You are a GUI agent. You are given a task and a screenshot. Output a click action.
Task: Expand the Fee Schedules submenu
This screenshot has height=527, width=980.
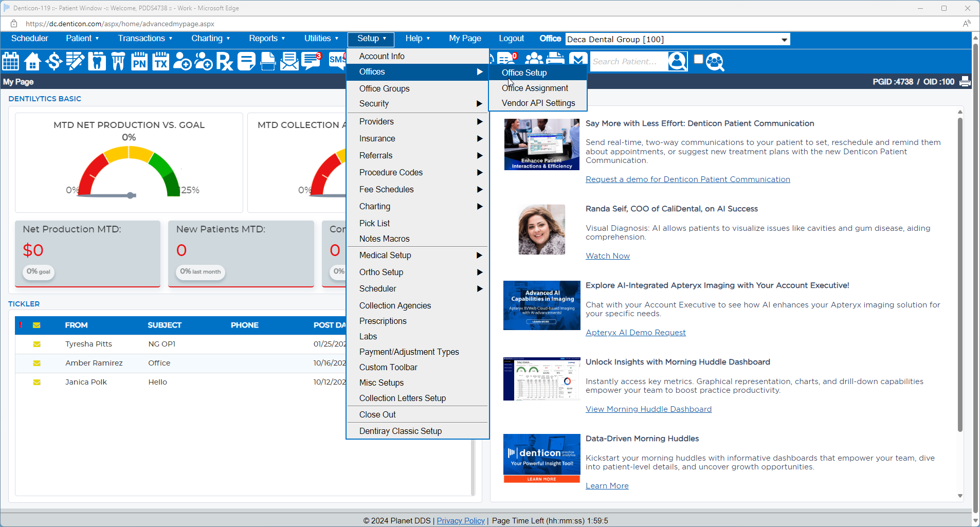pos(418,189)
